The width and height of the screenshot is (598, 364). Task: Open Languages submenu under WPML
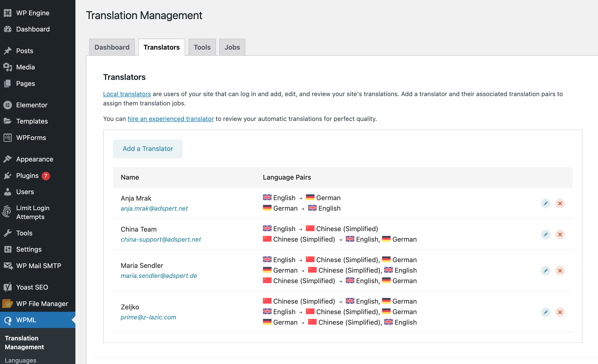pos(20,360)
